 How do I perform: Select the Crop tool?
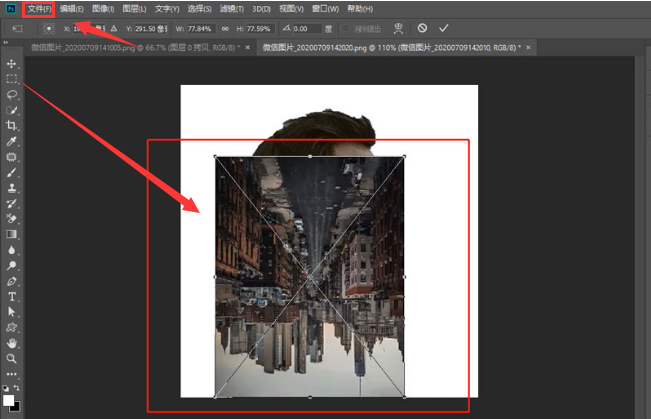tap(12, 125)
